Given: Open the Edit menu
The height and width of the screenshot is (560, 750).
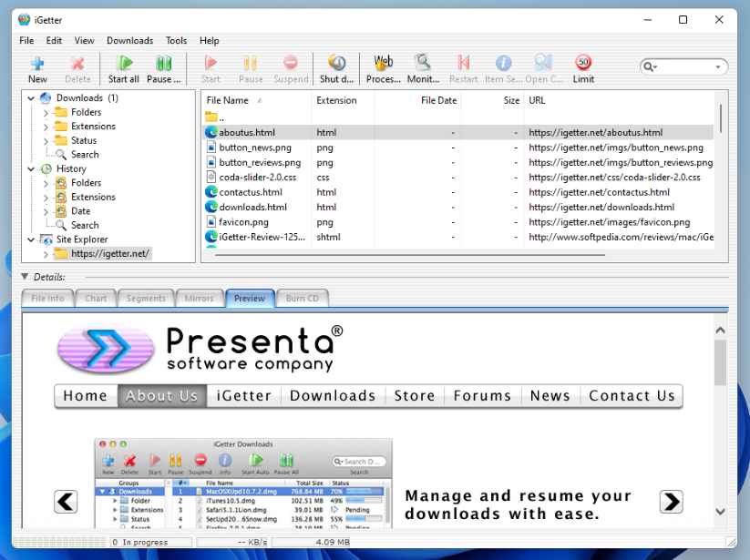Looking at the screenshot, I should (x=54, y=41).
